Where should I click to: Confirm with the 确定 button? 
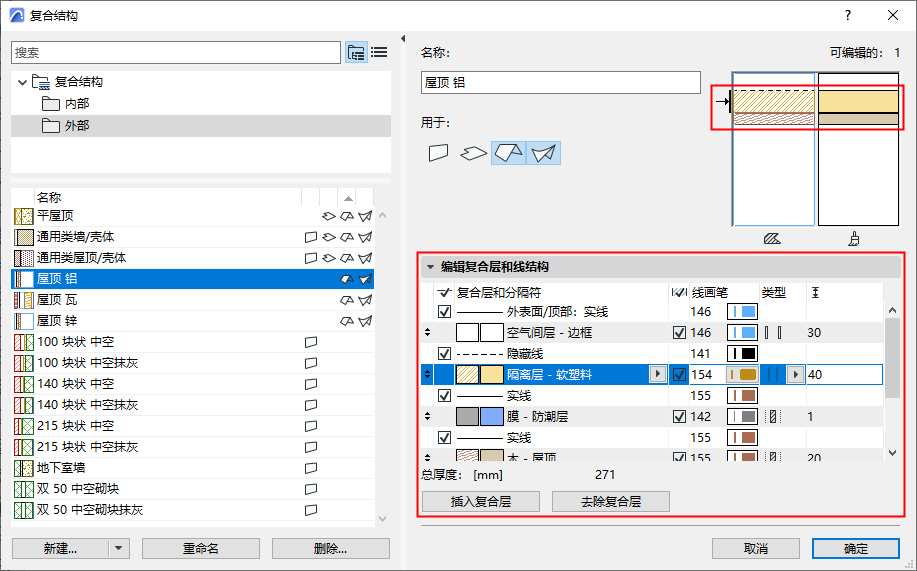(856, 549)
